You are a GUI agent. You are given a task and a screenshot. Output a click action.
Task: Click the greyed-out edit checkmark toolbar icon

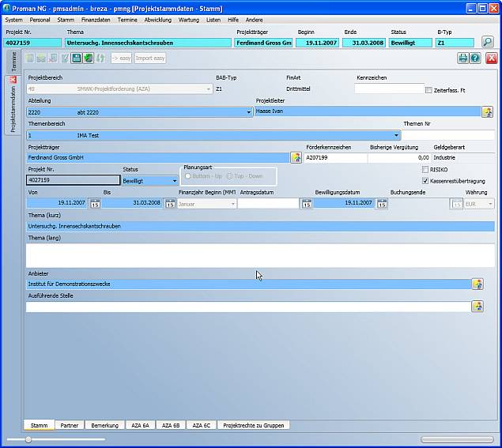click(64, 58)
